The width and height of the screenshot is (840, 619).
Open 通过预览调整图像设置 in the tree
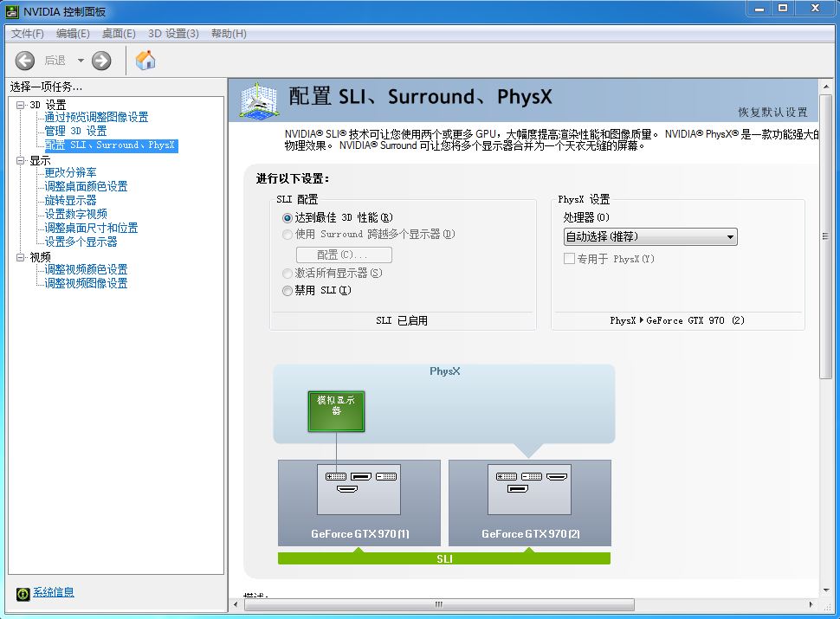(96, 117)
